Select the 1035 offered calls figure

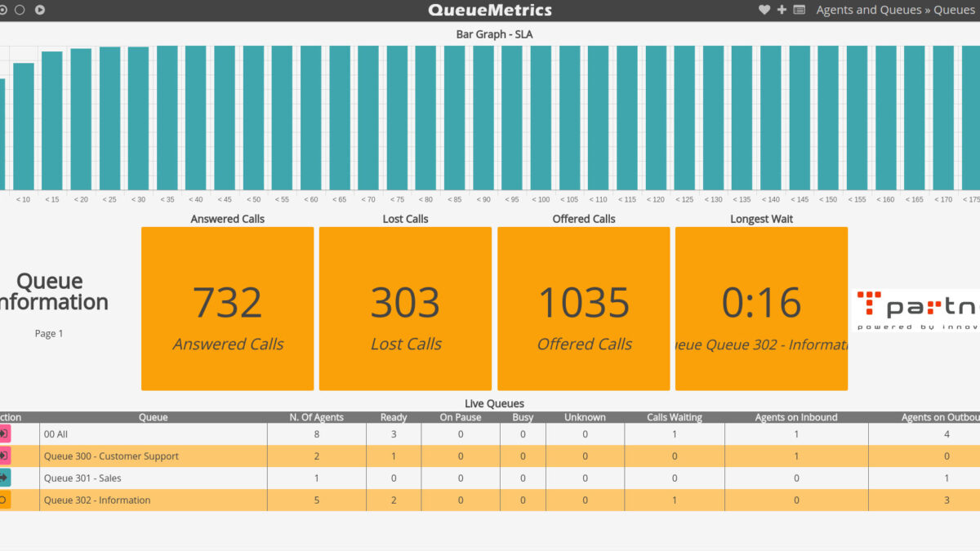[x=584, y=302]
